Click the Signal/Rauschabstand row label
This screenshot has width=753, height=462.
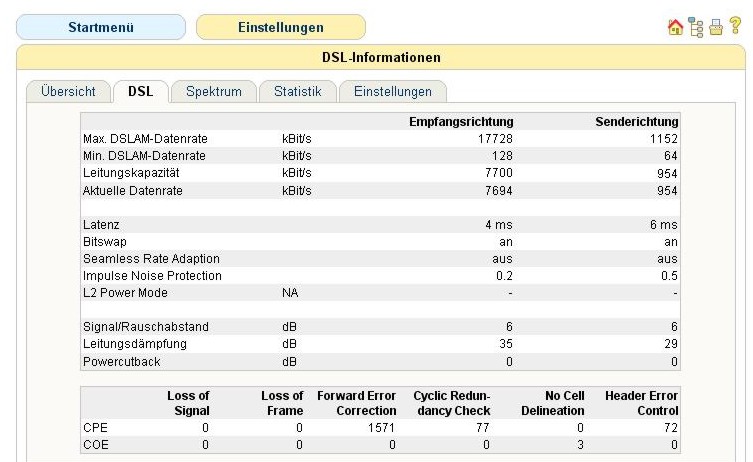(138, 326)
